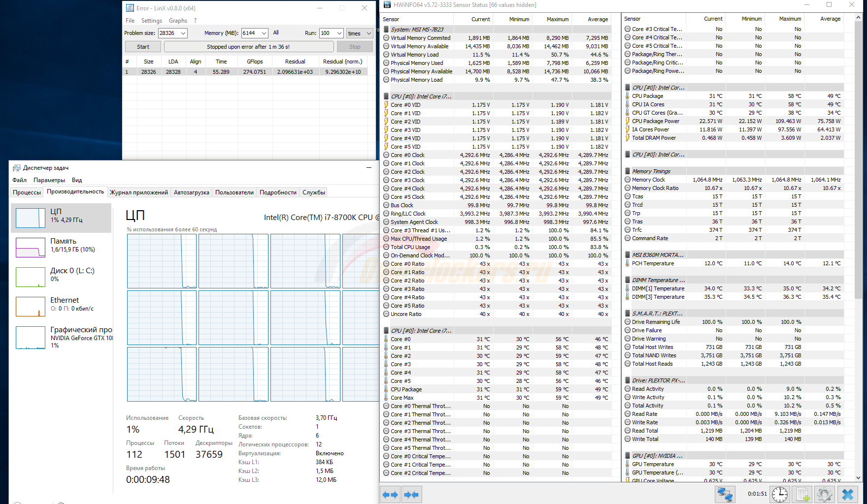
Task: Click the HWiNFO scrollbar down arrow
Action: pyautogui.click(x=859, y=477)
